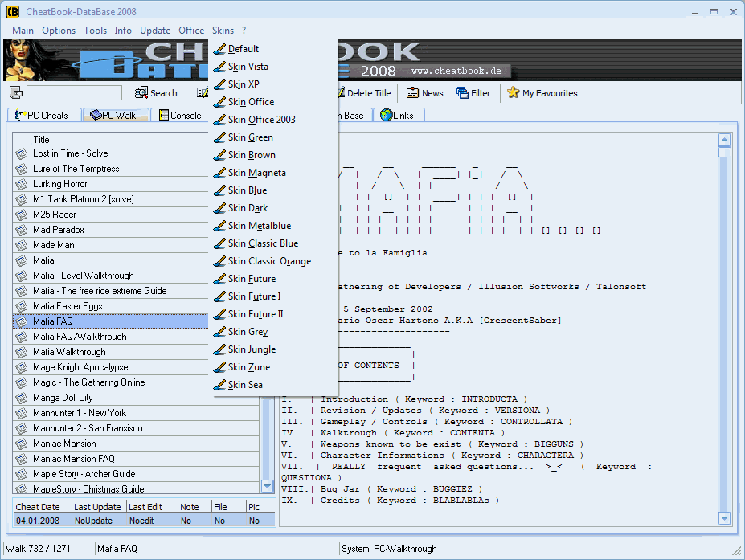The height and width of the screenshot is (560, 745).
Task: Click the Filter toolbar icon
Action: [x=473, y=93]
